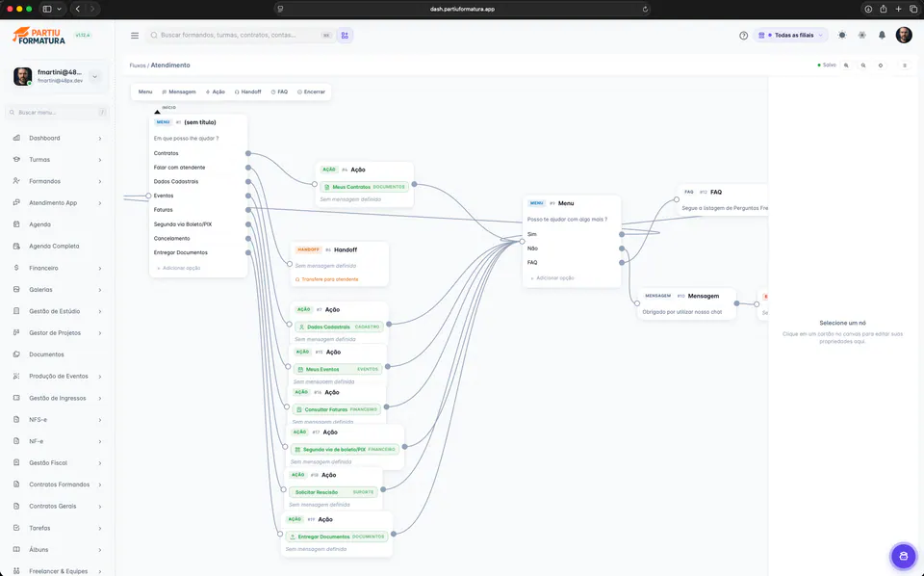The height and width of the screenshot is (576, 924).
Task: Open the Contratos Formandos sidebar item
Action: 58,484
